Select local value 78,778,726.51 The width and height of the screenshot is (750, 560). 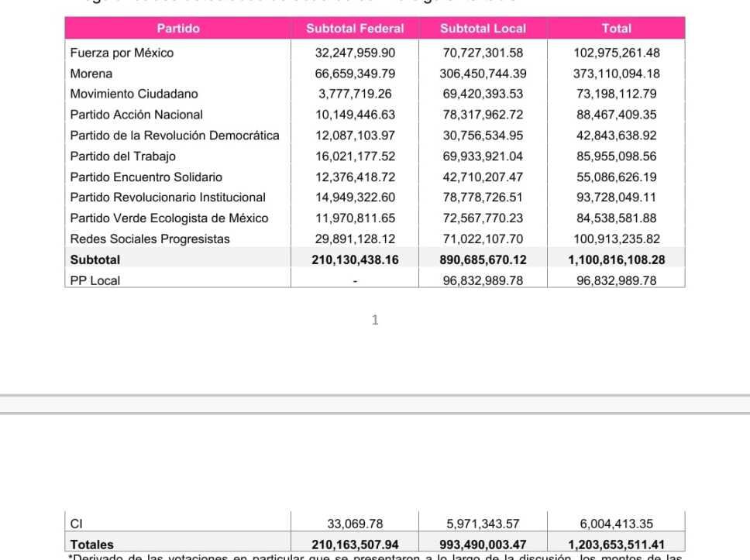pos(483,198)
